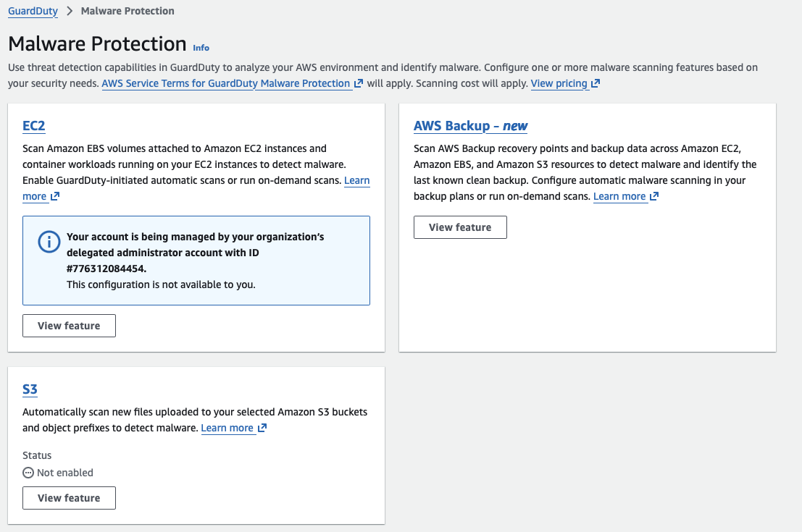Click View feature under AWS Backup
This screenshot has width=802, height=532.
click(x=460, y=227)
